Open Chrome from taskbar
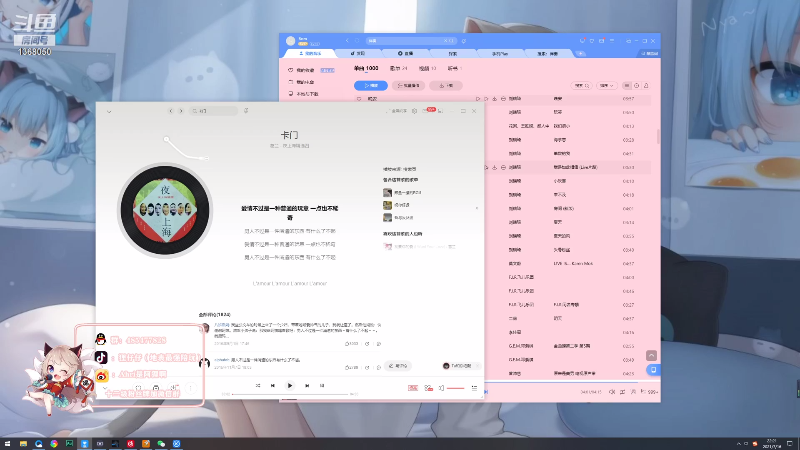 click(54, 444)
